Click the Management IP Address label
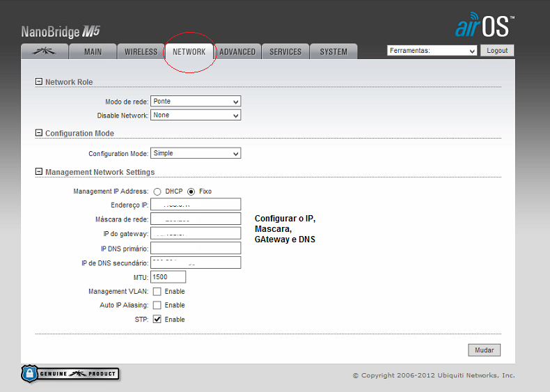The width and height of the screenshot is (550, 392). 111,191
